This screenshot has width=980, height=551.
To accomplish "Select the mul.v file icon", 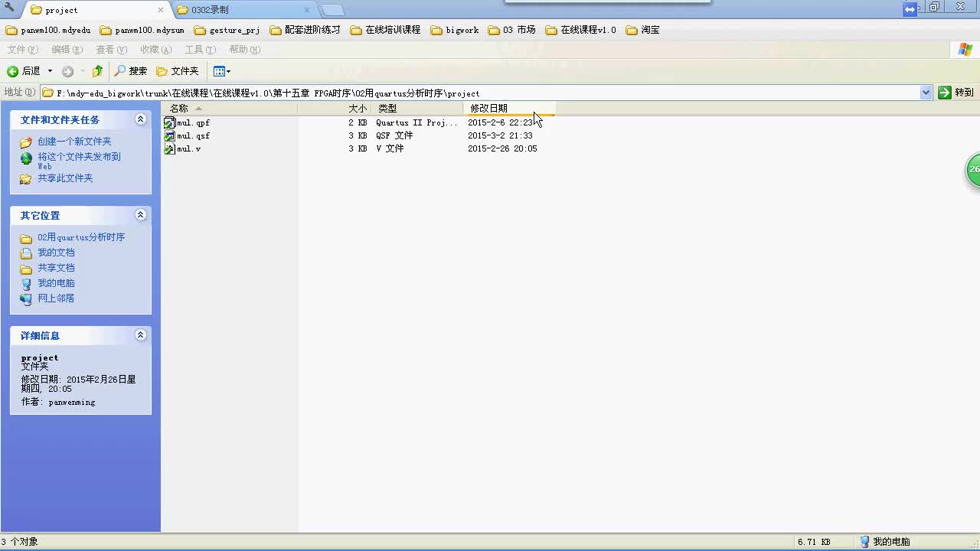I will (x=169, y=148).
